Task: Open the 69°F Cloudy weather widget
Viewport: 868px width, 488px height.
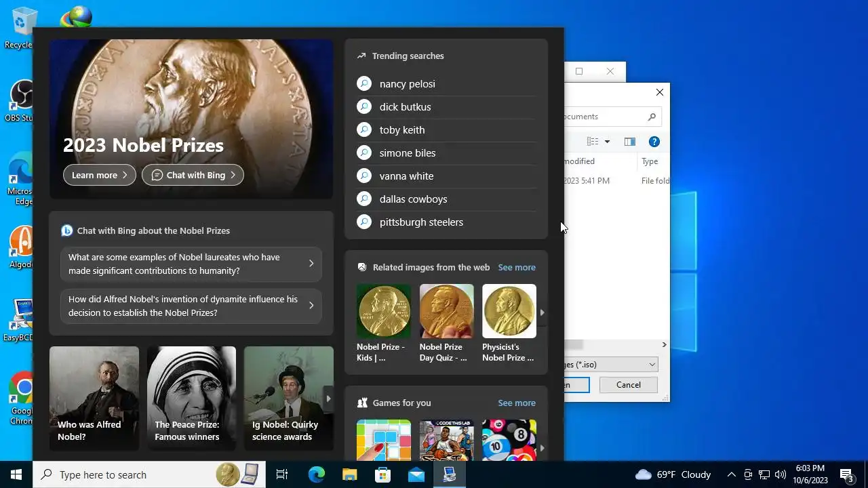Action: 673,474
